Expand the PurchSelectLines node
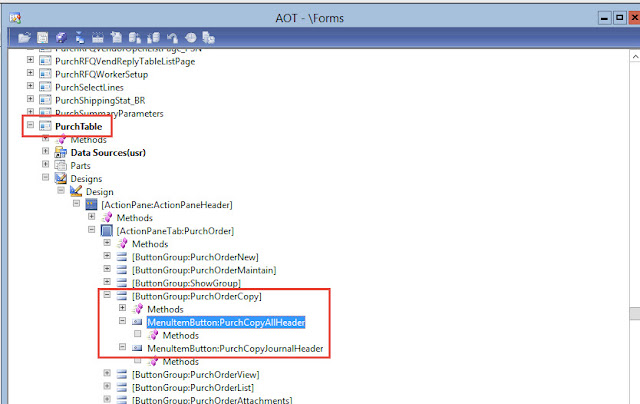The width and height of the screenshot is (640, 404). point(30,86)
